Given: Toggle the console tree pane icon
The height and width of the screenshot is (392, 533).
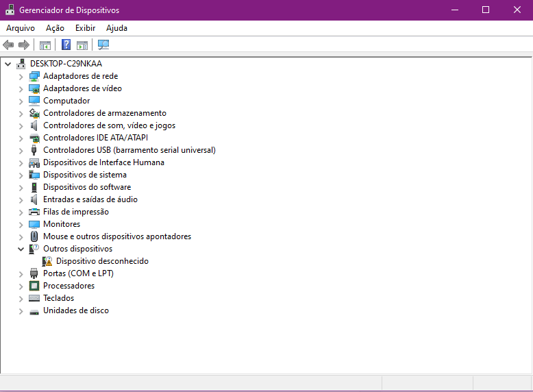Looking at the screenshot, I should pos(45,45).
